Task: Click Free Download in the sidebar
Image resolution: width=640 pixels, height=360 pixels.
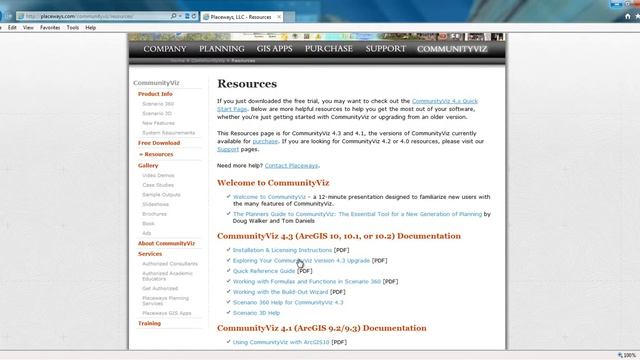Action: coord(159,143)
